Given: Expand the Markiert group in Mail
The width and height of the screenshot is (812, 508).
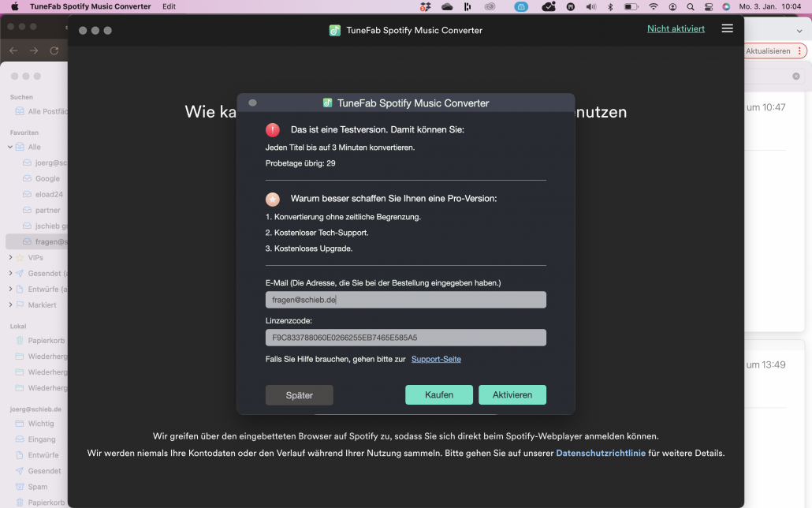Looking at the screenshot, I should 10,304.
